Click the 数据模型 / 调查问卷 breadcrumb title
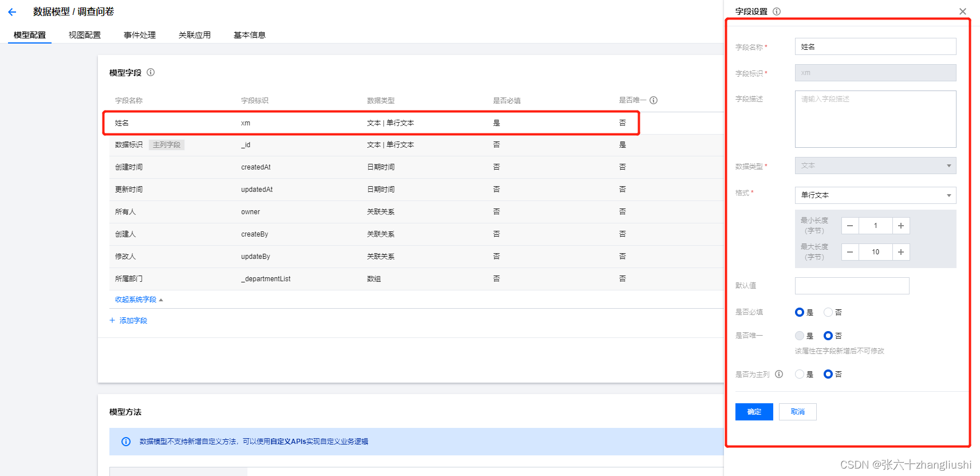Screen dimensions: 980x476 tap(74, 11)
